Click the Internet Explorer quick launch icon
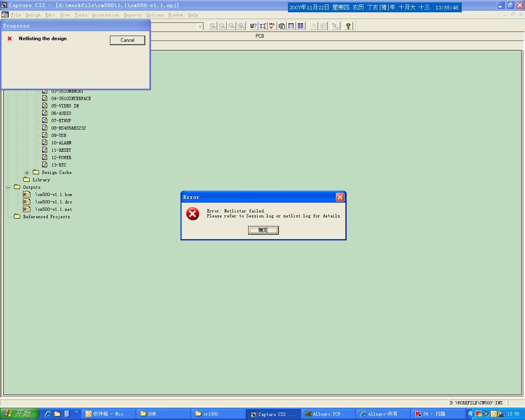 pyautogui.click(x=48, y=414)
